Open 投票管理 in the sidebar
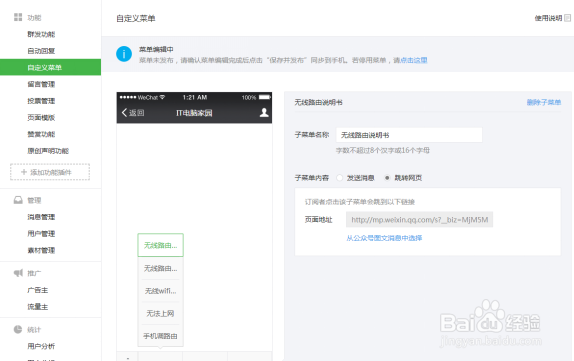The width and height of the screenshot is (574, 361). pos(41,101)
